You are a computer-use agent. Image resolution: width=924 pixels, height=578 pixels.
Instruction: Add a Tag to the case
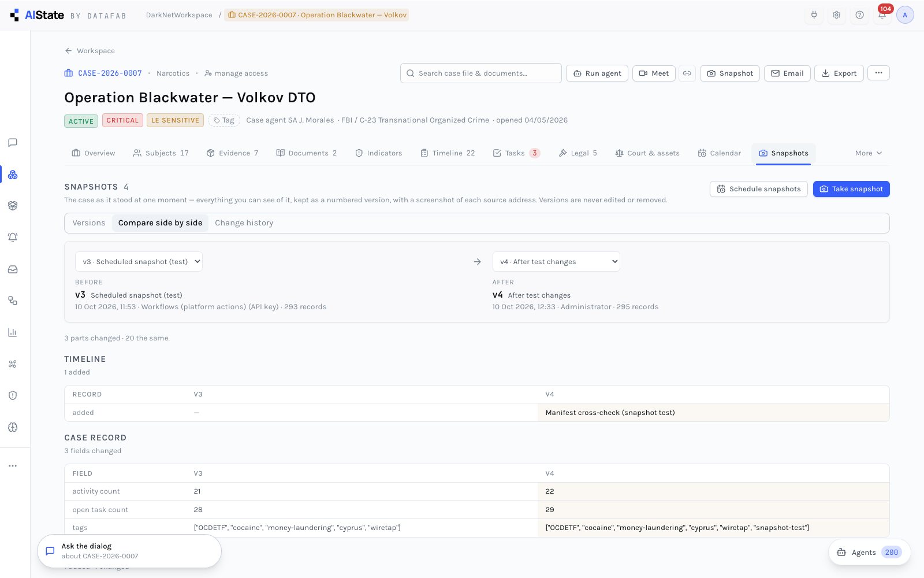(x=224, y=120)
